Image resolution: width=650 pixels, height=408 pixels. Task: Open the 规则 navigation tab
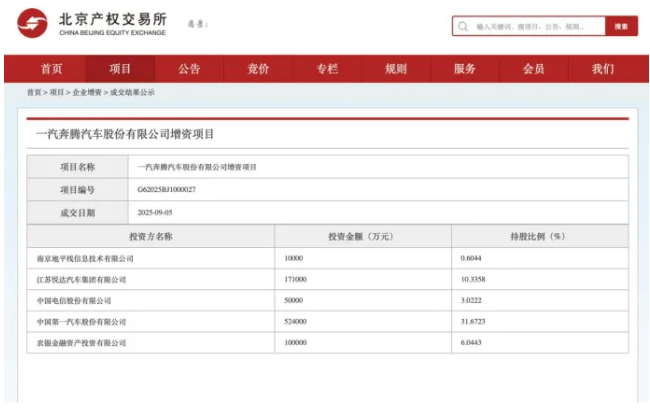[396, 69]
